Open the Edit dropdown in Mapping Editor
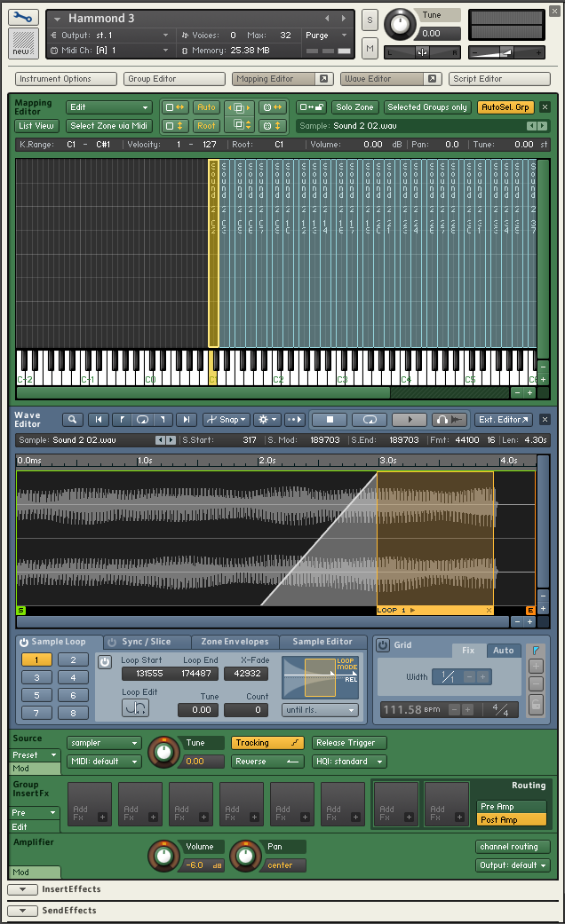The width and height of the screenshot is (565, 924). (109, 107)
